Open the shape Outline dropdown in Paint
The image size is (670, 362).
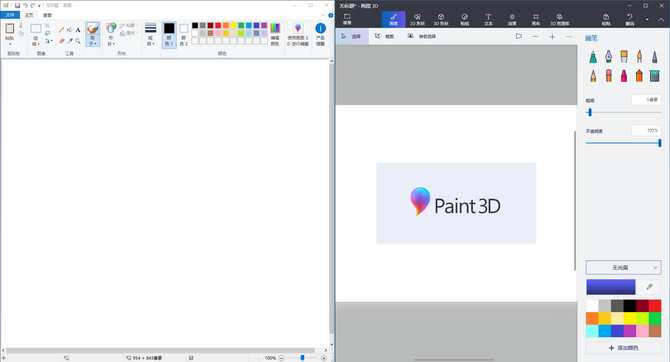[129, 26]
